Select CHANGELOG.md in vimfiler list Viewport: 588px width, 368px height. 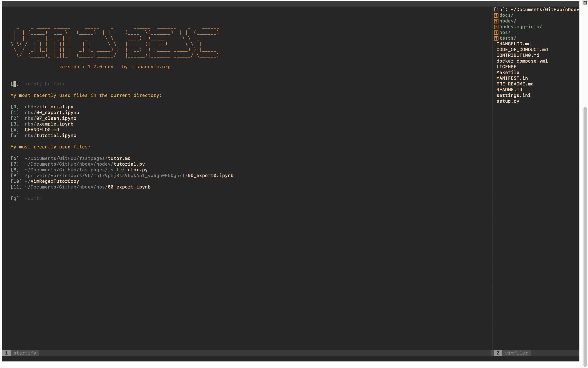tap(513, 44)
